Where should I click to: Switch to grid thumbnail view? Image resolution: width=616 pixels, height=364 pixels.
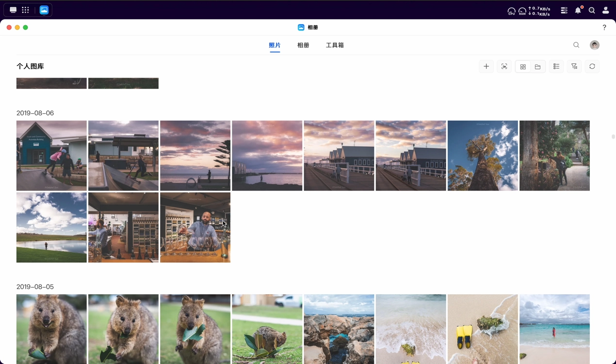click(523, 67)
